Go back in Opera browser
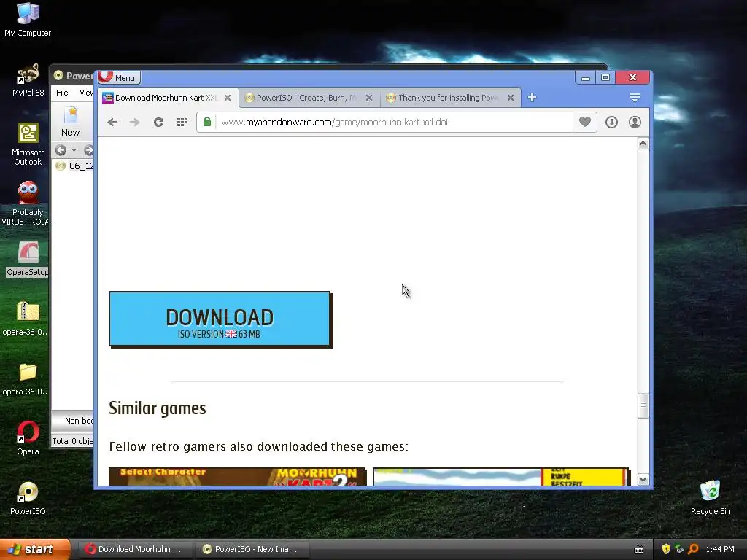The image size is (747, 560). [112, 122]
